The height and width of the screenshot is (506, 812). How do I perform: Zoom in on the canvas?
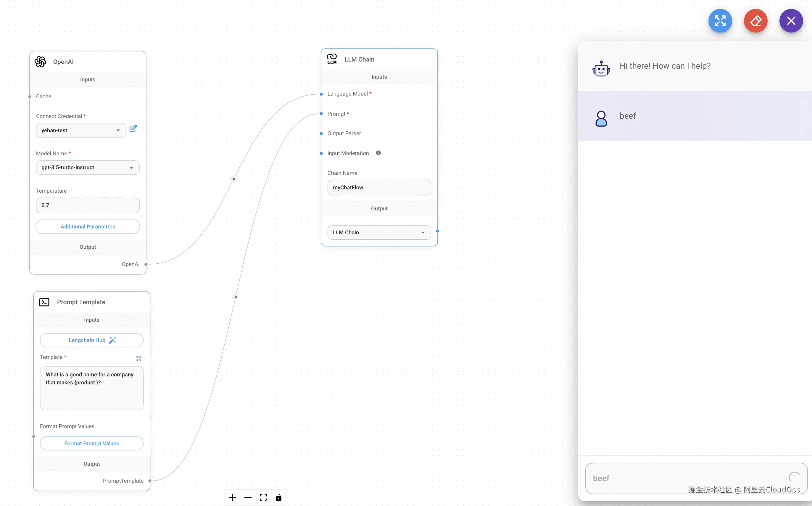click(x=233, y=497)
